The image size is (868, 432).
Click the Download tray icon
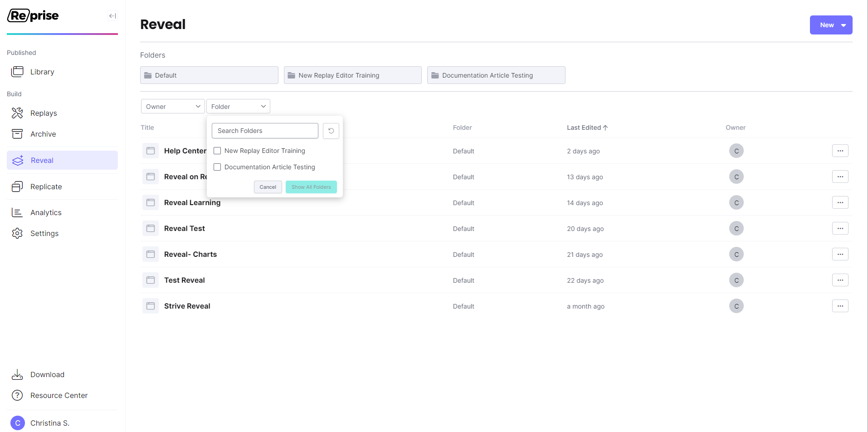pyautogui.click(x=17, y=374)
